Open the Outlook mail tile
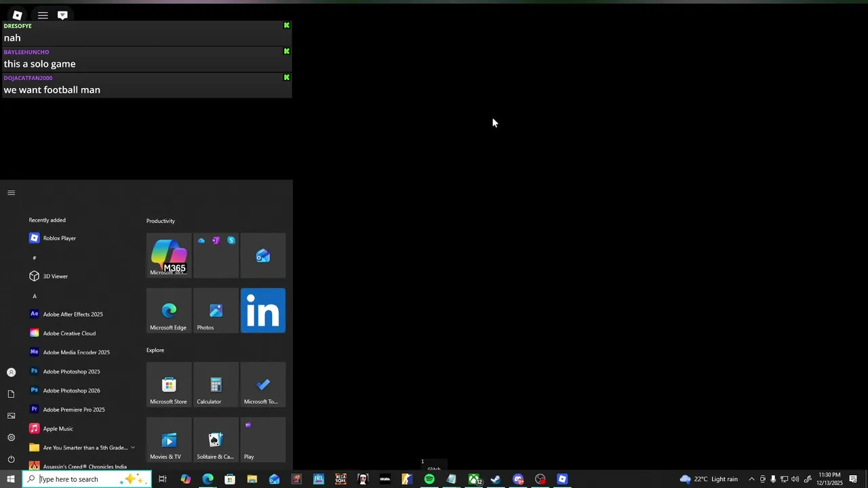Viewport: 868px width, 488px height. click(x=263, y=256)
